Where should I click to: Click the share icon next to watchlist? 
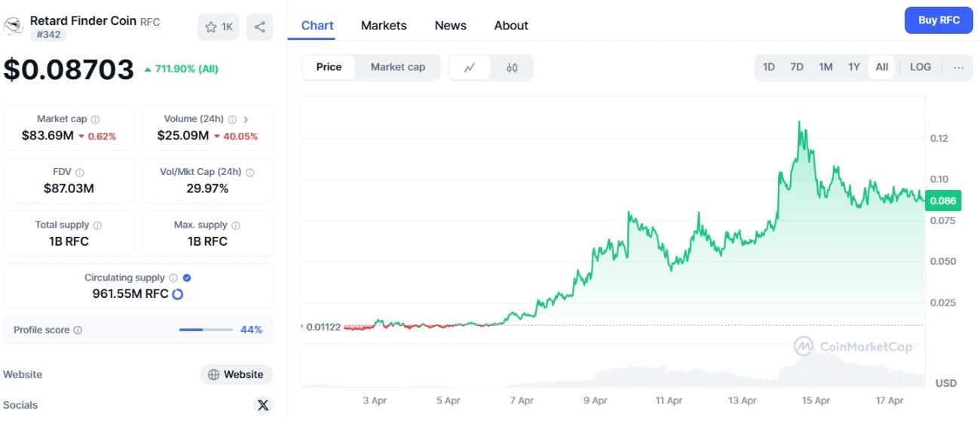coord(259,27)
